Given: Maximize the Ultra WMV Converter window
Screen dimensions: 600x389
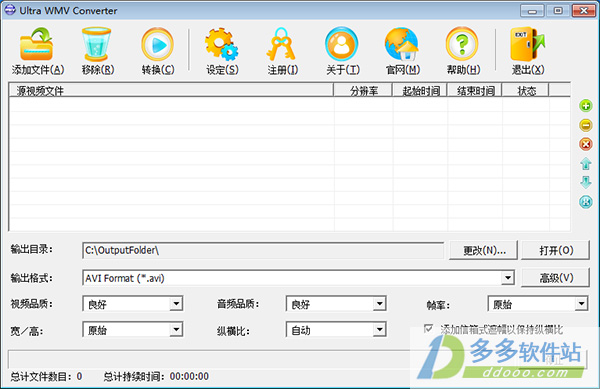Looking at the screenshot, I should click(x=558, y=11).
